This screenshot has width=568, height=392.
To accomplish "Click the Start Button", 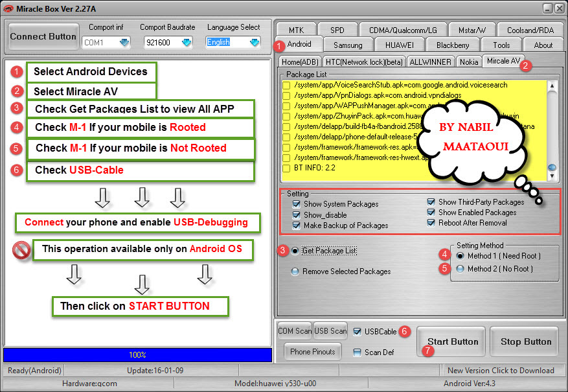I will coord(451,341).
